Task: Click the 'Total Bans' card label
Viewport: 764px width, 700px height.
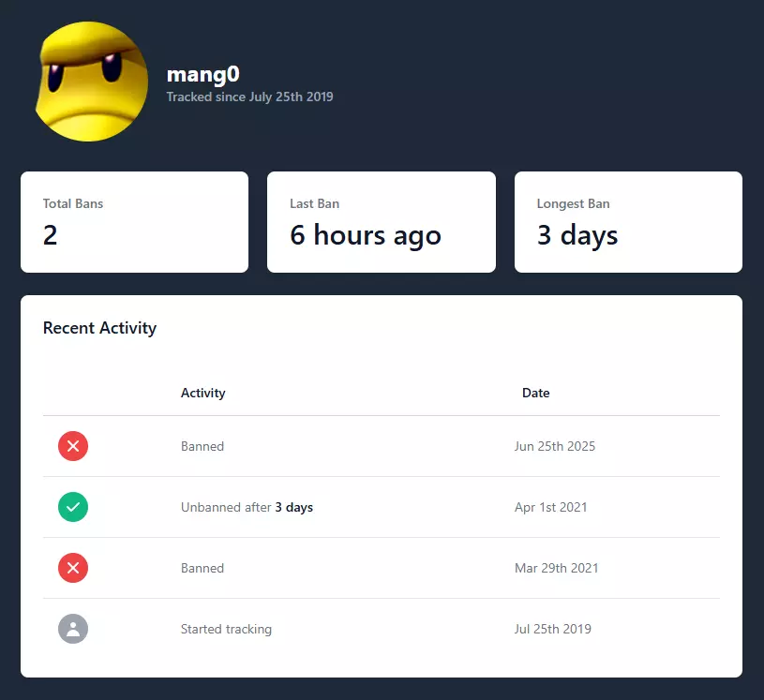Action: [73, 203]
